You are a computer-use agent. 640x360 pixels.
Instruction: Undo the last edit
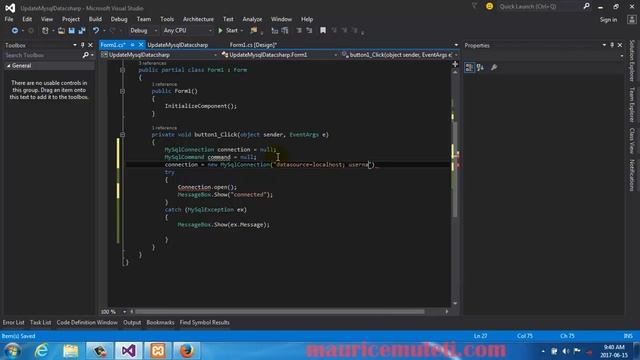tap(96, 31)
